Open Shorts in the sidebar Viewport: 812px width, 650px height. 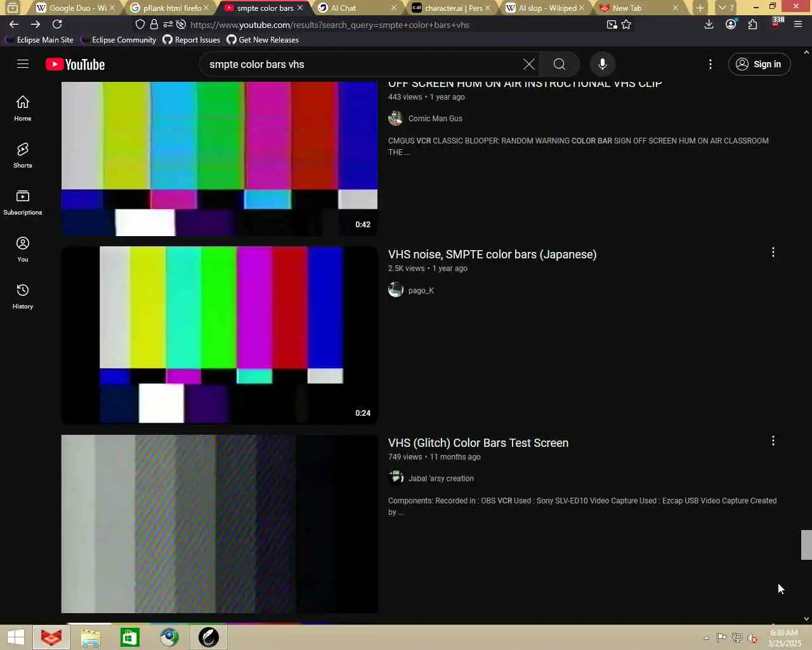(23, 155)
